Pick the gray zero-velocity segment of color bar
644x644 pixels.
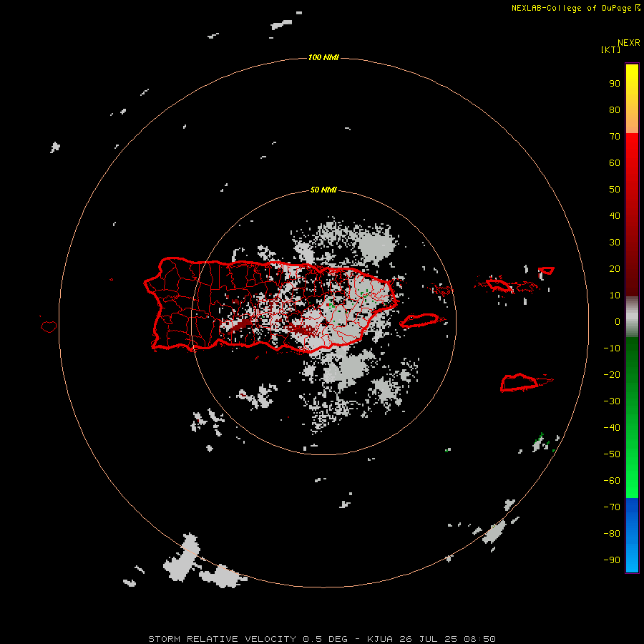click(632, 317)
